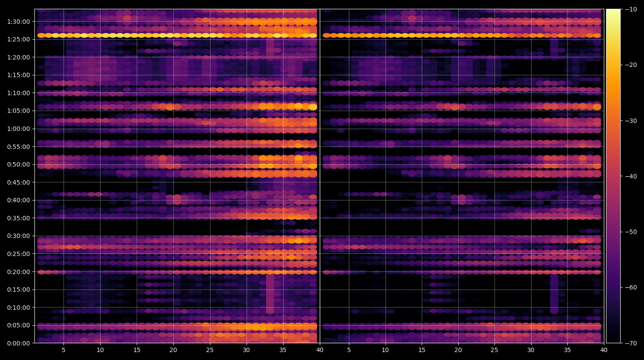The image size is (644, 360).
Task: Click the 1:25:00 time axis label
Action: click(19, 39)
